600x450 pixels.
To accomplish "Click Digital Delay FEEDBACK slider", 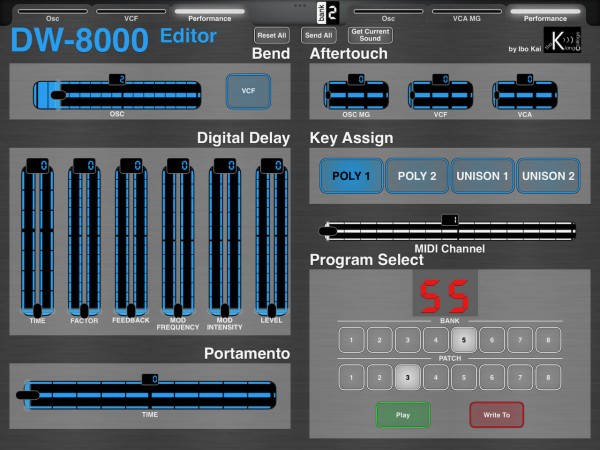I will pyautogui.click(x=131, y=239).
